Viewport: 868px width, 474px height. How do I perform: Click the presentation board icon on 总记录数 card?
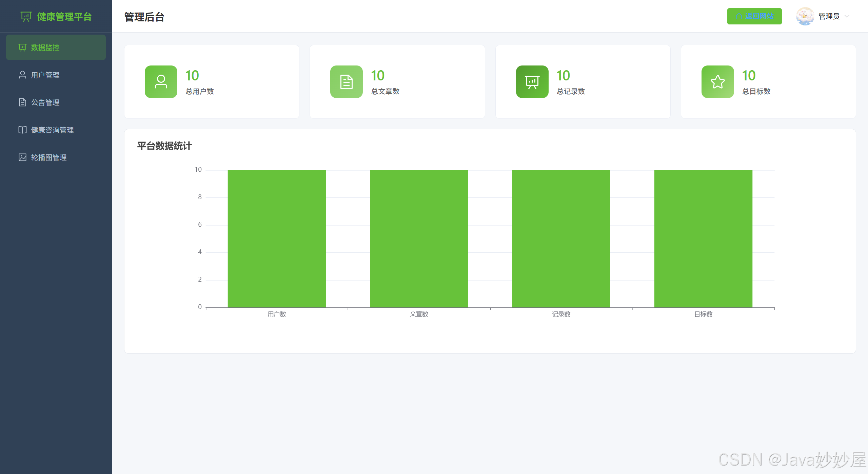pos(532,82)
